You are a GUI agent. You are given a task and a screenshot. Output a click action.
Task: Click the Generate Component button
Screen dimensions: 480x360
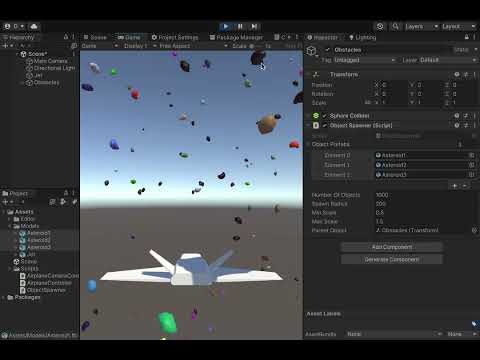tap(392, 259)
